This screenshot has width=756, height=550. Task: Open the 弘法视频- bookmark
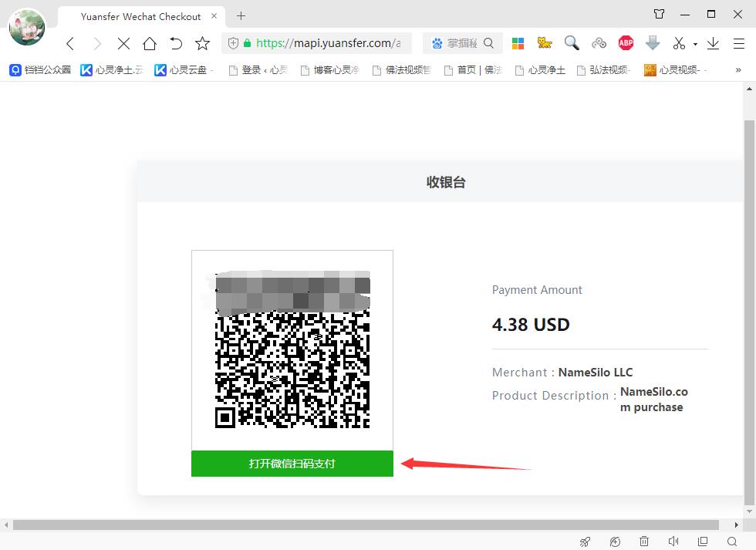pyautogui.click(x=603, y=70)
